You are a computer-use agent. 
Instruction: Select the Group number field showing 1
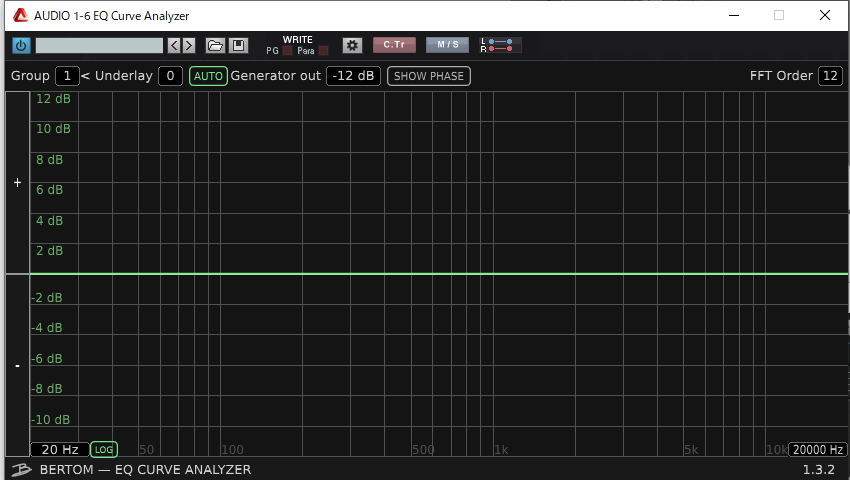pyautogui.click(x=67, y=76)
